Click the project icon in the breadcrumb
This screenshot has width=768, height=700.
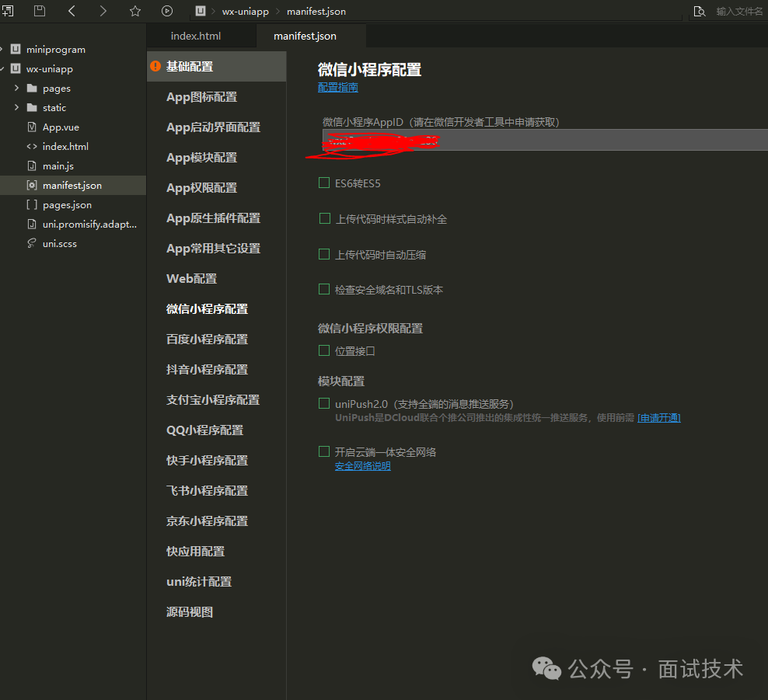[x=201, y=11]
